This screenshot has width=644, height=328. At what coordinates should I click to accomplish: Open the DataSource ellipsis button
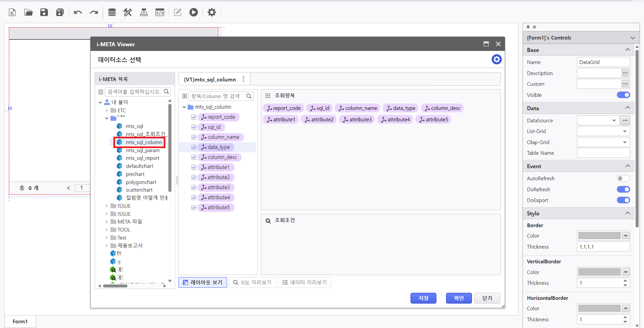625,120
